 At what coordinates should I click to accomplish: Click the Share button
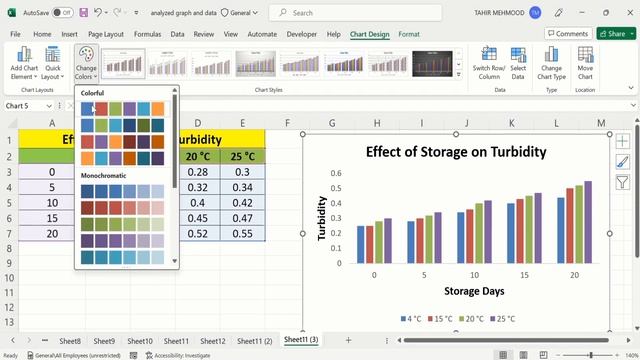click(x=612, y=33)
